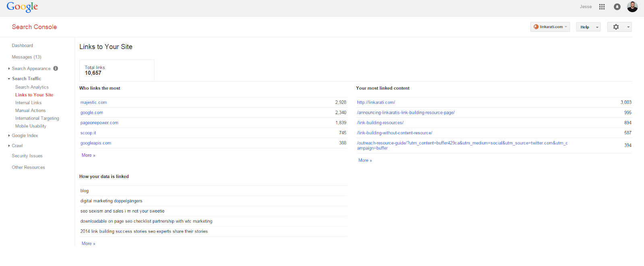
Task: Expand the Google Index section arrow
Action: pos(9,136)
